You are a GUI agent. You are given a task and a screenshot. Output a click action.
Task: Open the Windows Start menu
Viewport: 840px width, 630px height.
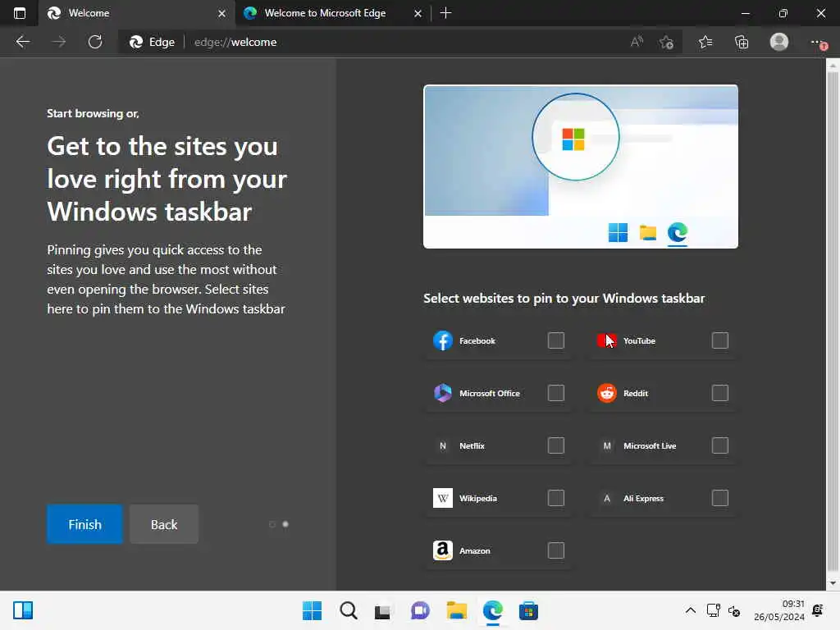pyautogui.click(x=312, y=610)
